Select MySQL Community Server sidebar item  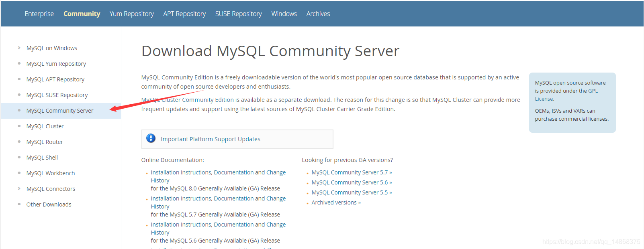click(x=60, y=111)
